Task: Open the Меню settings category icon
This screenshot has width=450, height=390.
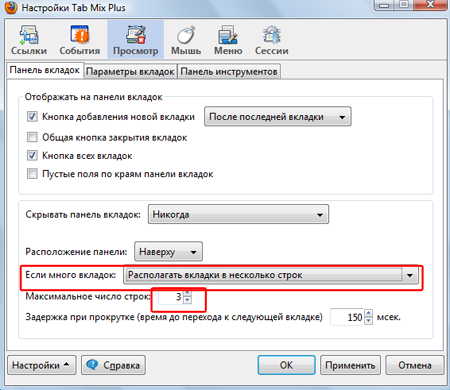Action: pyautogui.click(x=228, y=40)
